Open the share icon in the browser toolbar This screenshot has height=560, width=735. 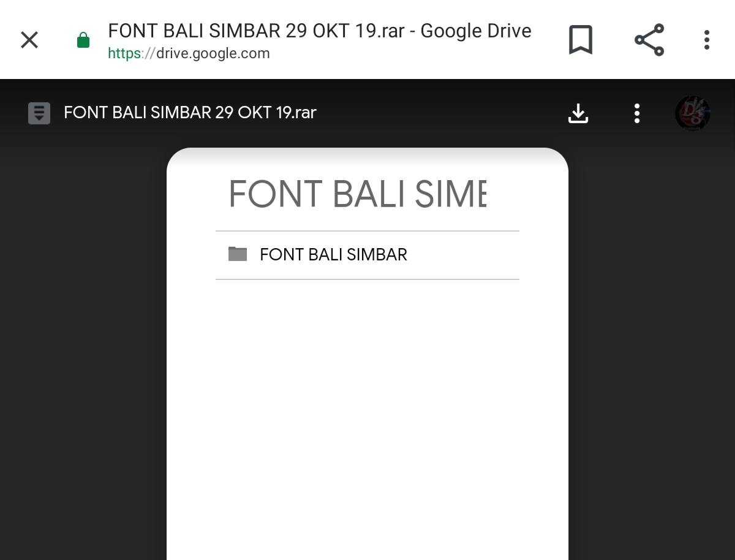click(x=649, y=39)
